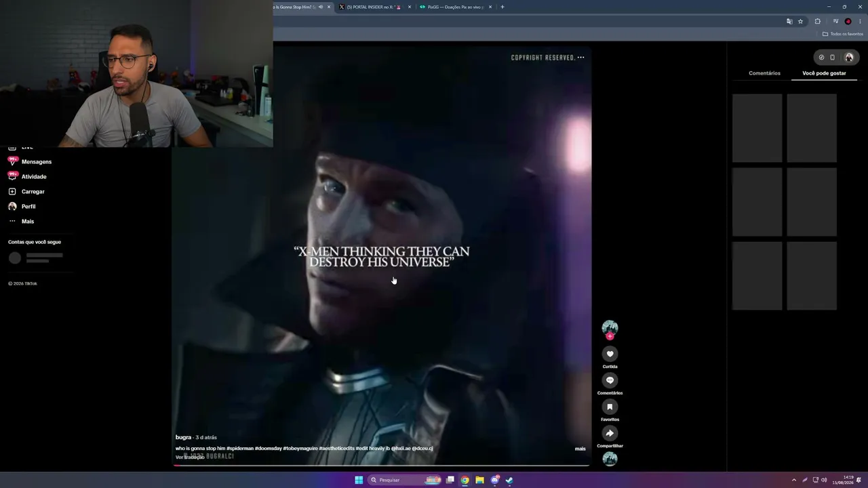Open the creator avatar beside the video
The width and height of the screenshot is (868, 488).
click(x=610, y=328)
